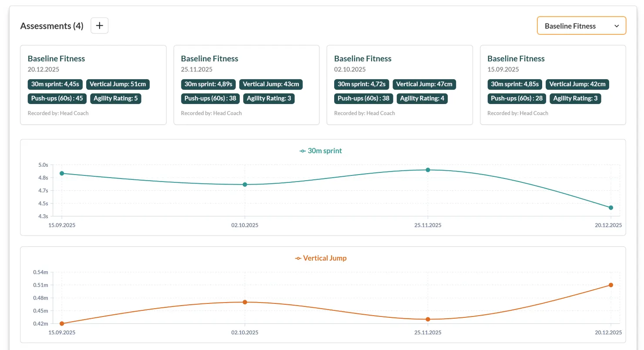Click the Push-ups (60s) : 28 badge
The width and height of the screenshot is (644, 350).
coord(517,98)
